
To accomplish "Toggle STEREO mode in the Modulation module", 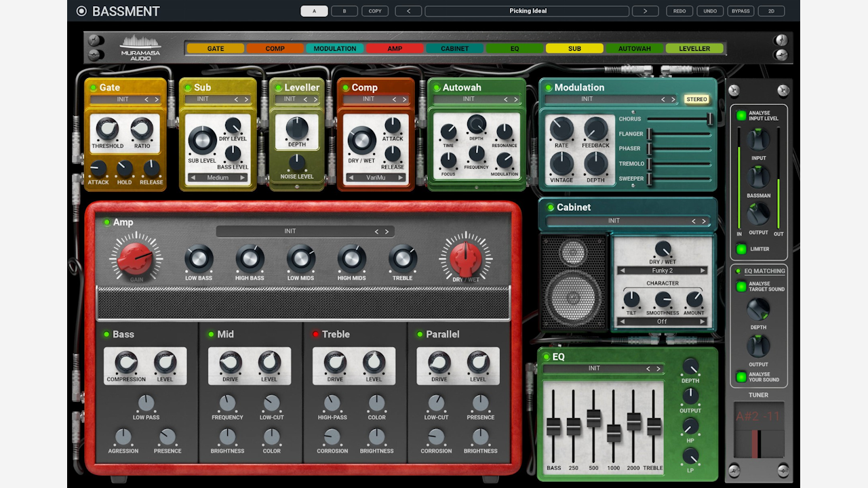I will tap(696, 99).
